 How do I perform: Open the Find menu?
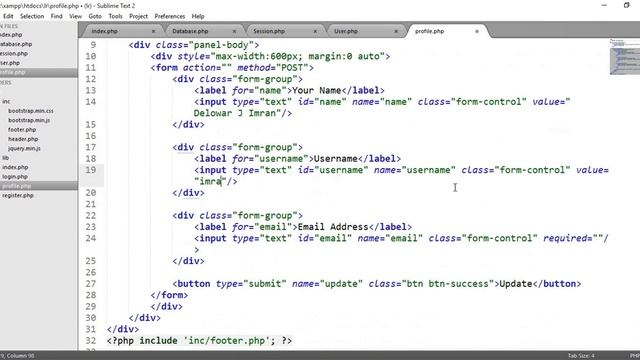(x=56, y=16)
